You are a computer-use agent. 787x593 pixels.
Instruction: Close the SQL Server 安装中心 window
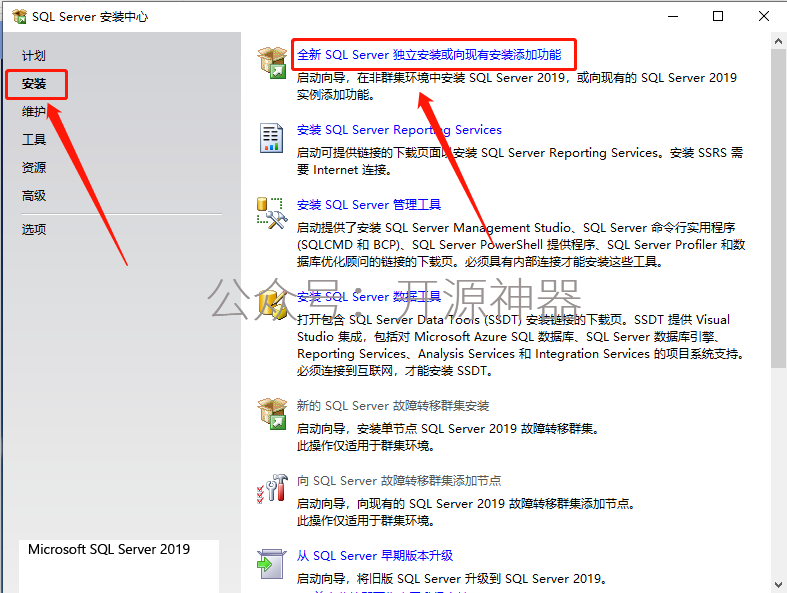click(763, 17)
